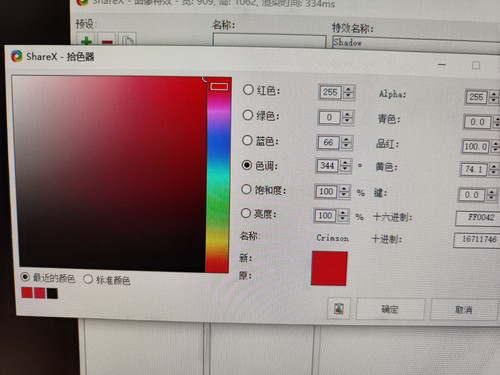500x375 pixels.
Task: Click the screen color picker icon button
Action: click(339, 309)
